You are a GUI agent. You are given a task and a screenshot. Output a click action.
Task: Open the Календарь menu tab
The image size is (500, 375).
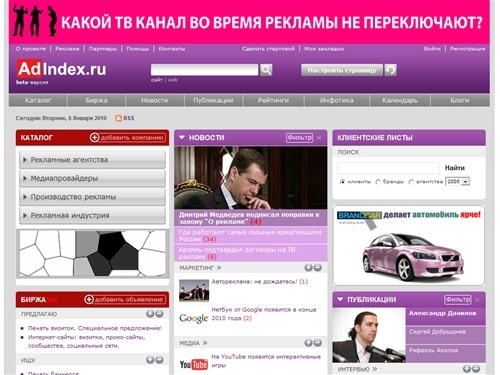[400, 100]
